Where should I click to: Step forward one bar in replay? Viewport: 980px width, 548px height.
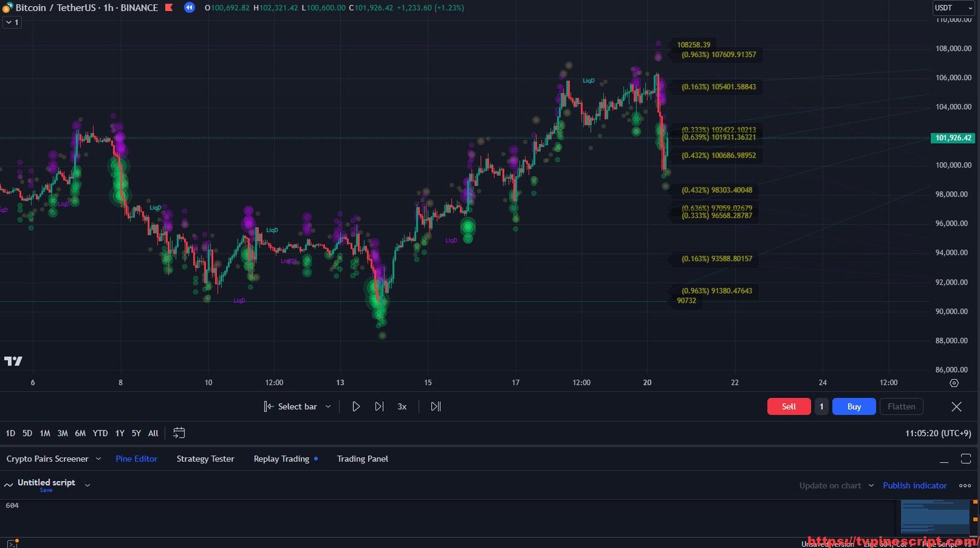pyautogui.click(x=379, y=407)
